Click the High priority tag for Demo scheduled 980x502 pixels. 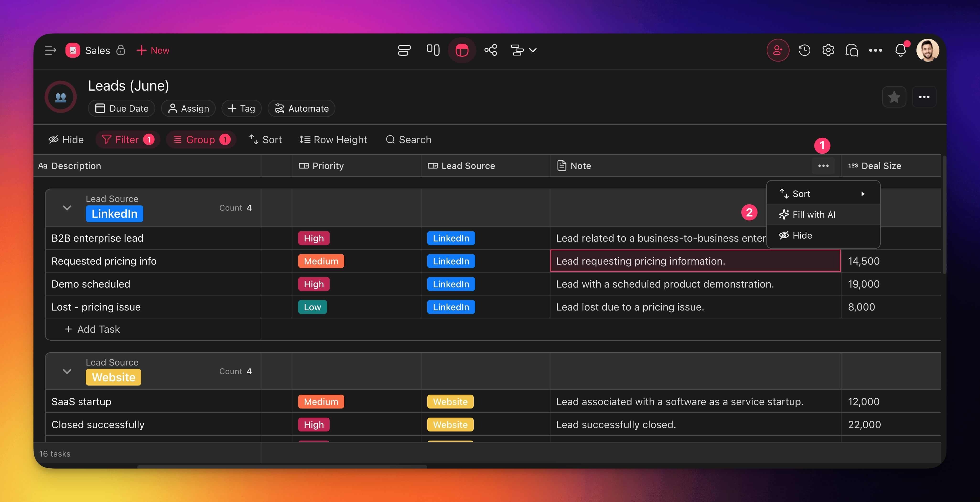313,284
